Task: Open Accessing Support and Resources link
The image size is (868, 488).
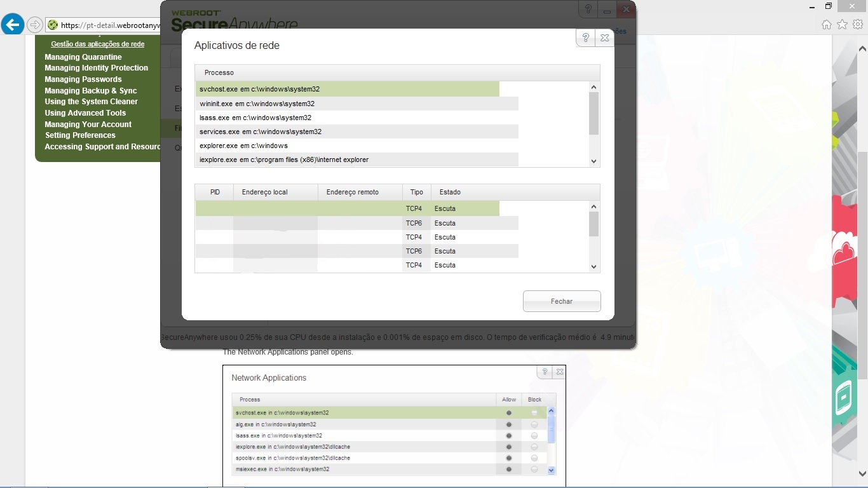Action: tap(102, 147)
